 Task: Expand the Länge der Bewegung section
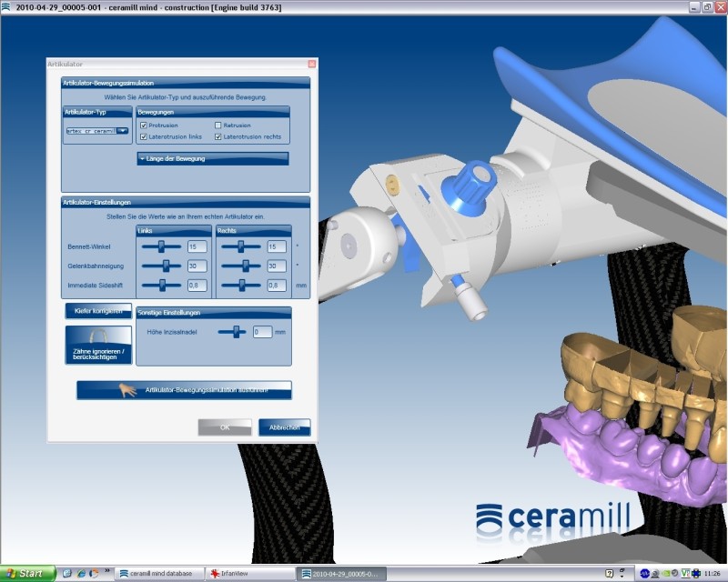click(212, 158)
